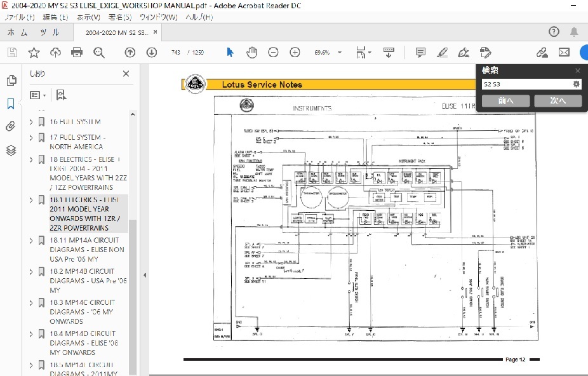Select 18.2 MP14B Circuit Diagrams bookmark
The height and width of the screenshot is (376, 588).
[88, 281]
